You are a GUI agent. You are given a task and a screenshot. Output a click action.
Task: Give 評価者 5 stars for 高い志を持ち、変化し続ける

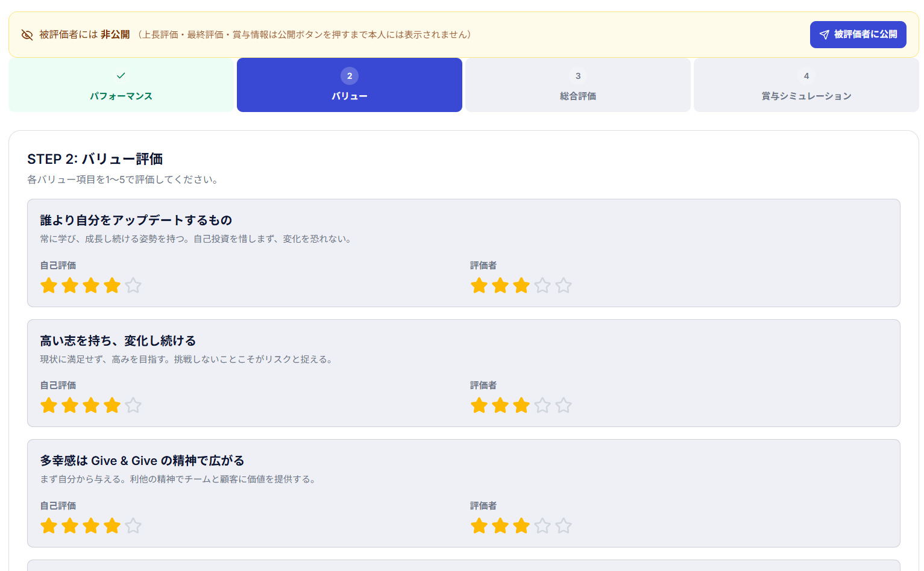[564, 405]
